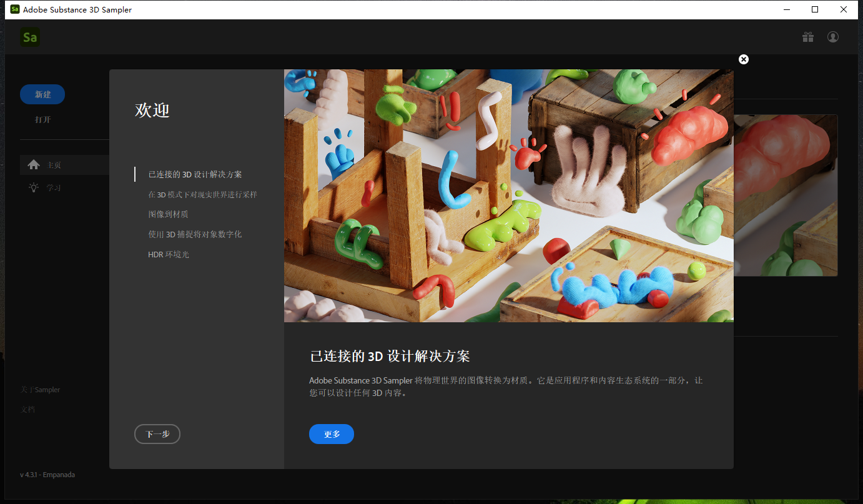Viewport: 863px width, 504px height.
Task: Select 已连接的 3D 设计解决方案 topic
Action: 195,174
